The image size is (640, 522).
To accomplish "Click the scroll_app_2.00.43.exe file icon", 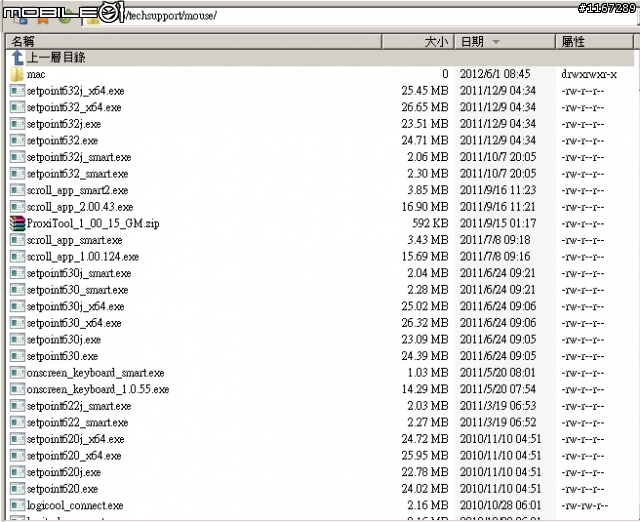I will tap(17, 207).
